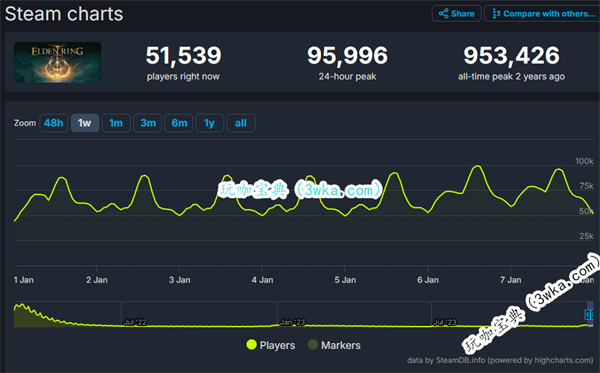Click Jan '23 in the navigator timeline
The height and width of the screenshot is (373, 600).
coord(292,322)
